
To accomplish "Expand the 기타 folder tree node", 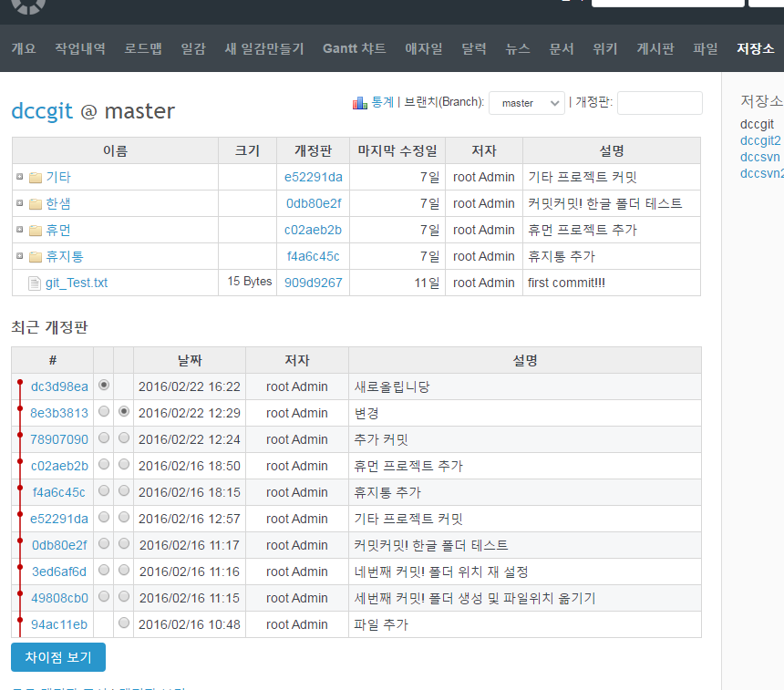I will pos(19,177).
